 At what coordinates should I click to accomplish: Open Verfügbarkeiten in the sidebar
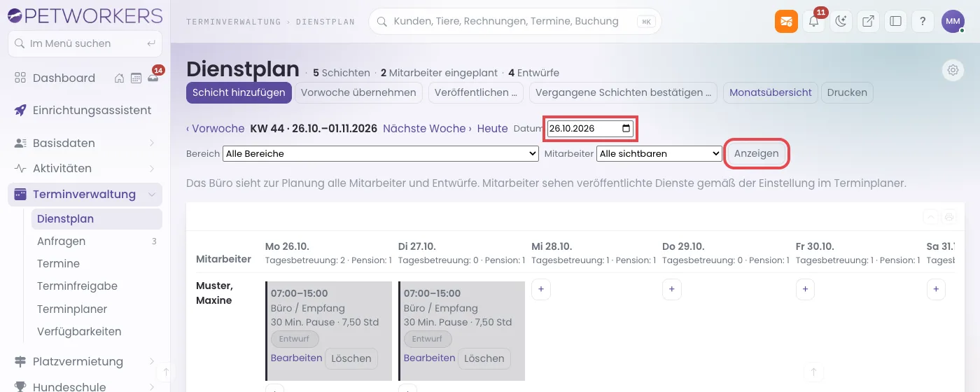[x=97, y=332]
